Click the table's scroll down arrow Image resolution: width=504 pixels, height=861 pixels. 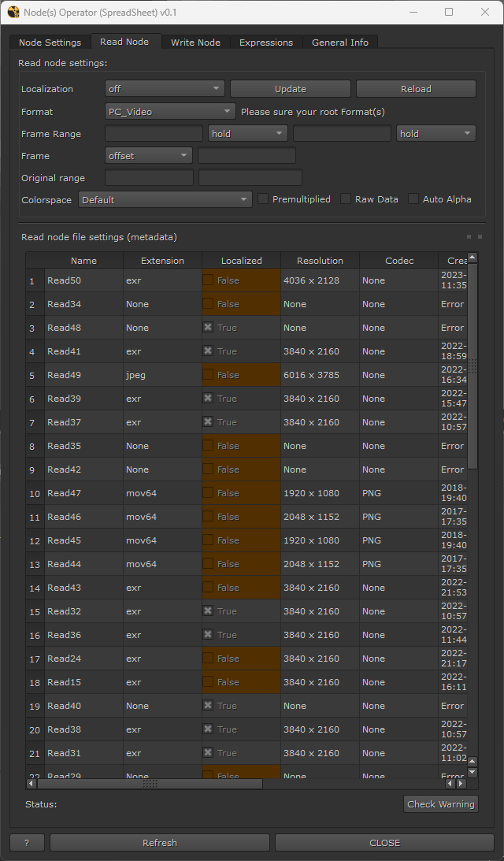(x=472, y=772)
